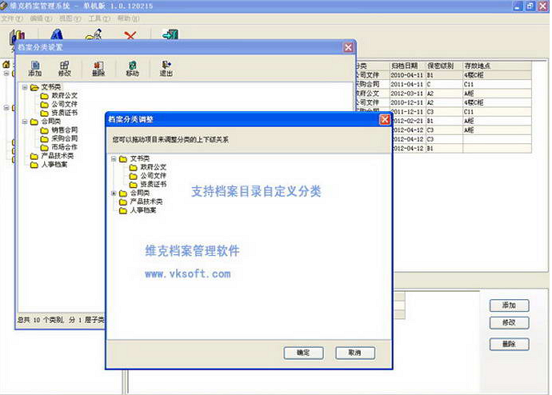Click the 保密级别 column header
This screenshot has height=395, width=552.
444,66
